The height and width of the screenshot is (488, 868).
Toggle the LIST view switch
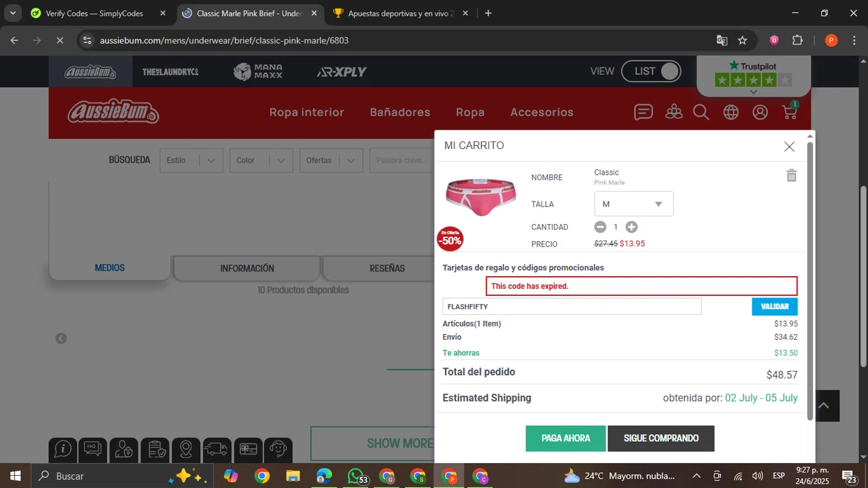point(651,71)
